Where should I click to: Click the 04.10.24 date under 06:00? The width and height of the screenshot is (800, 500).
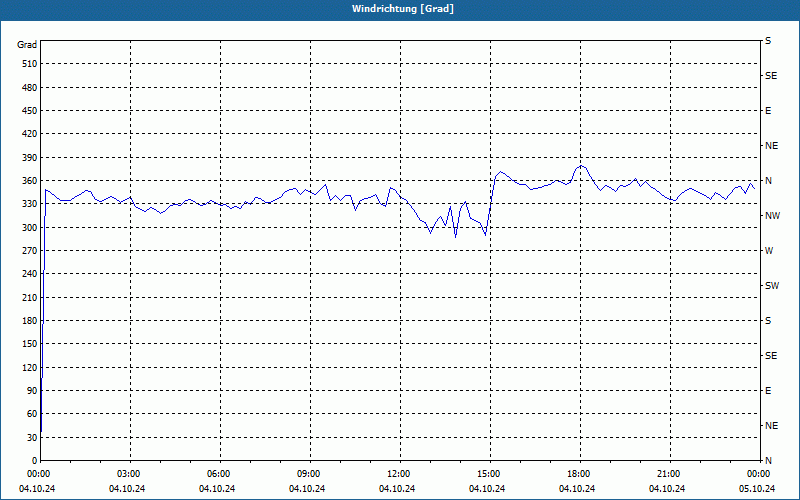click(217, 489)
